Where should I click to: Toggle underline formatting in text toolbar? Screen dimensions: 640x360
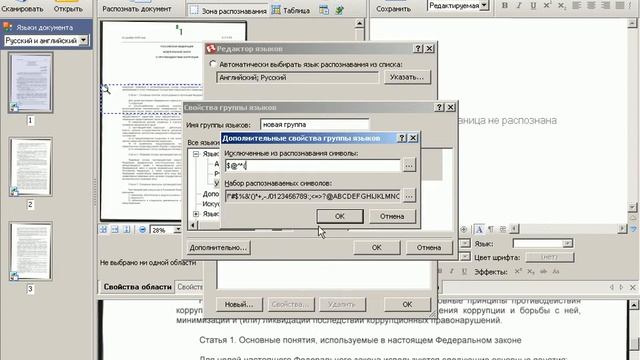(533, 5)
